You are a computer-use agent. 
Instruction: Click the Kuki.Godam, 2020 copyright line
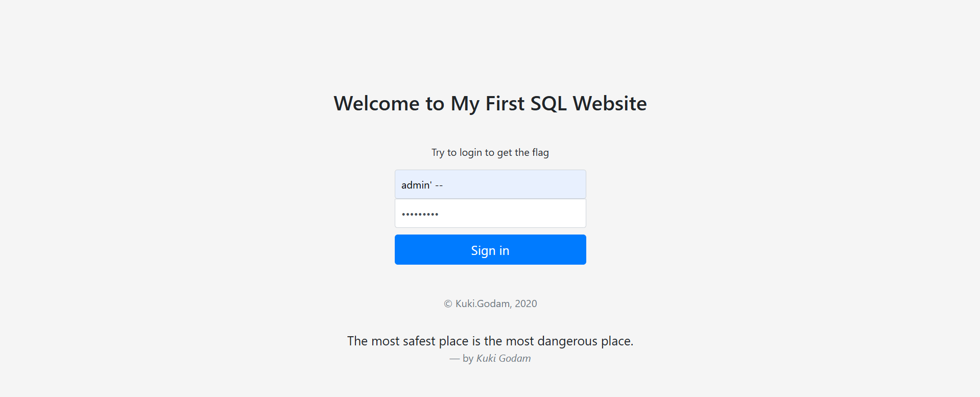490,303
